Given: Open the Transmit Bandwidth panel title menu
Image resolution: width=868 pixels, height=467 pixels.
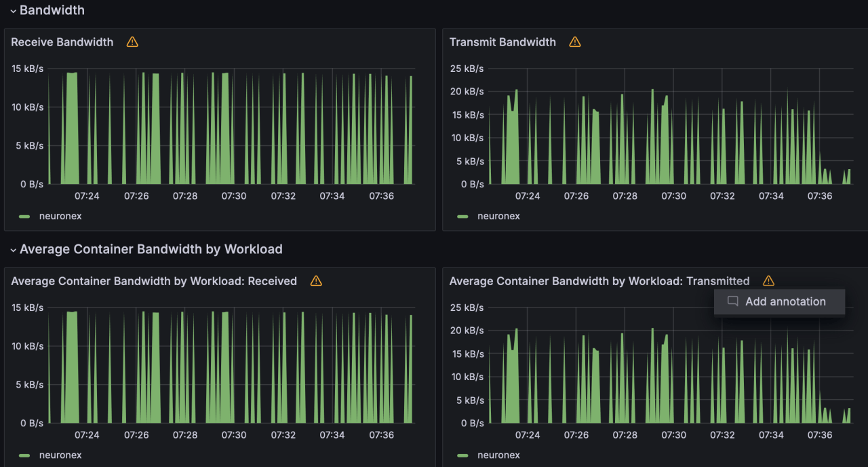Looking at the screenshot, I should 502,42.
